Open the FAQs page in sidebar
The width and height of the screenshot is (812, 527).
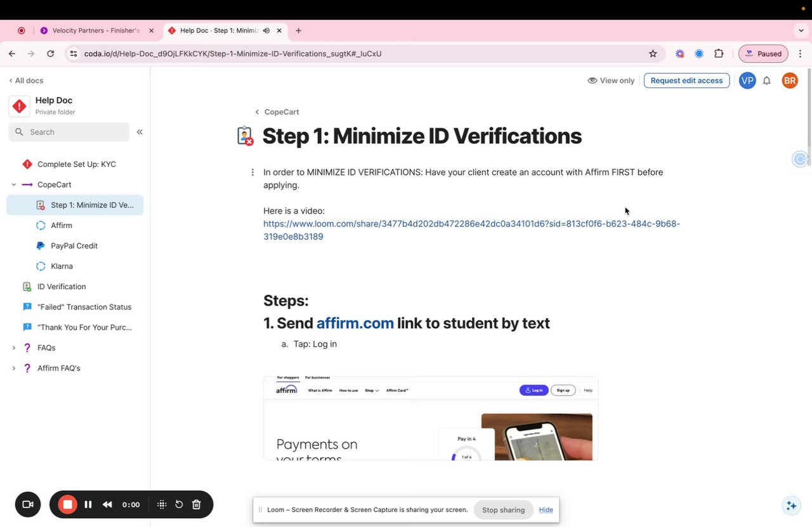[46, 348]
